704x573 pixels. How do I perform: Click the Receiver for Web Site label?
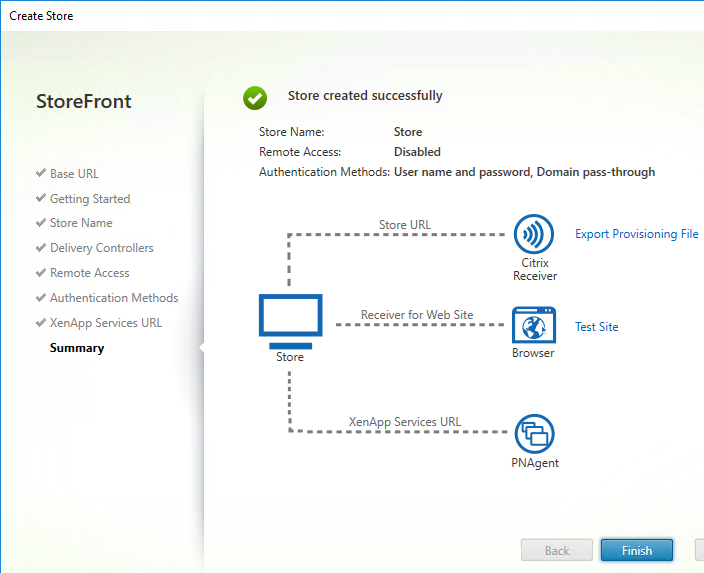417,315
